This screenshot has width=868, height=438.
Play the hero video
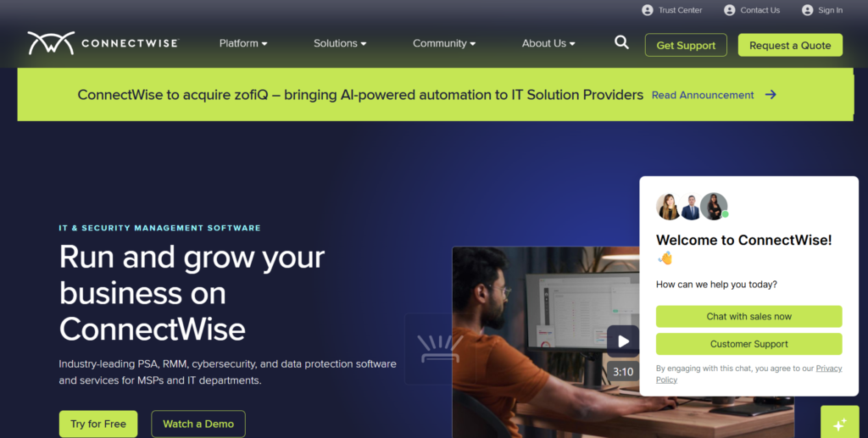coord(623,341)
